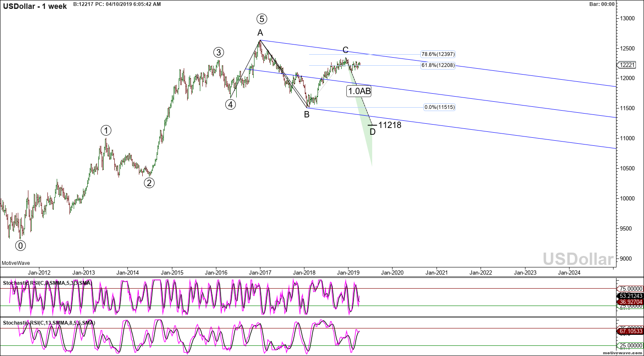Click the Jan-2017 time axis label
The height and width of the screenshot is (356, 644).
click(260, 273)
